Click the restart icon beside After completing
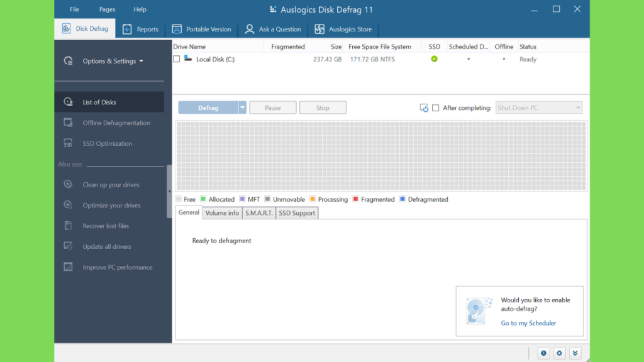This screenshot has width=644, height=362. click(424, 108)
